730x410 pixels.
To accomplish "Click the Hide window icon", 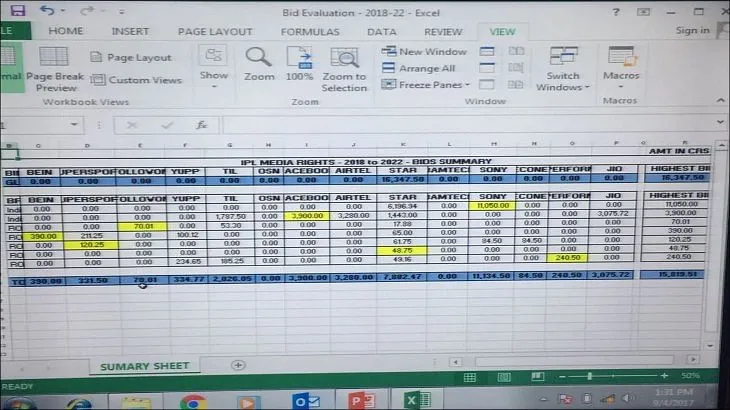I will [x=487, y=68].
